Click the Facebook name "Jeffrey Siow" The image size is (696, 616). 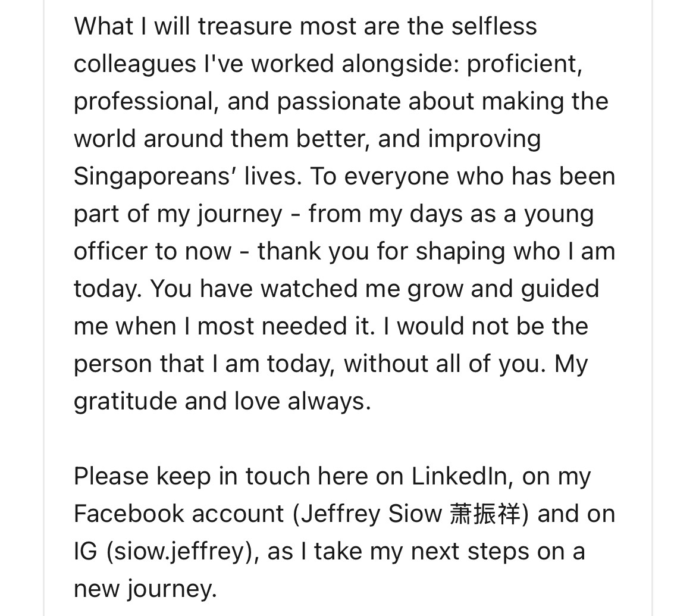coord(371,514)
